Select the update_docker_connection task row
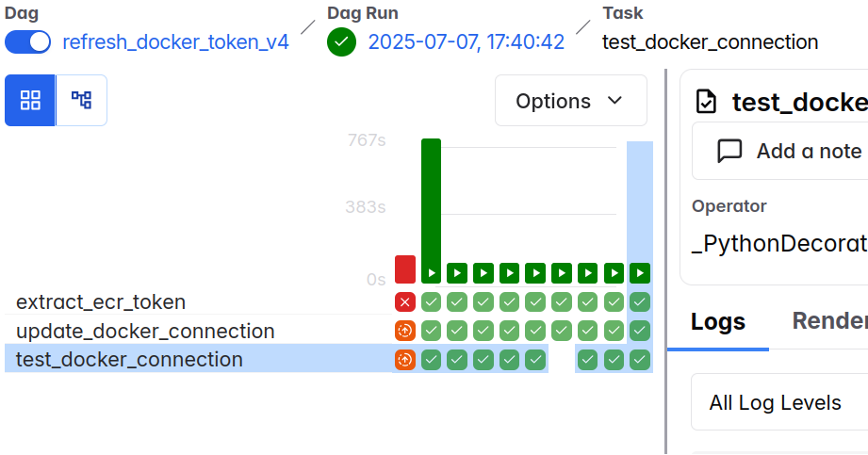 pos(198,331)
